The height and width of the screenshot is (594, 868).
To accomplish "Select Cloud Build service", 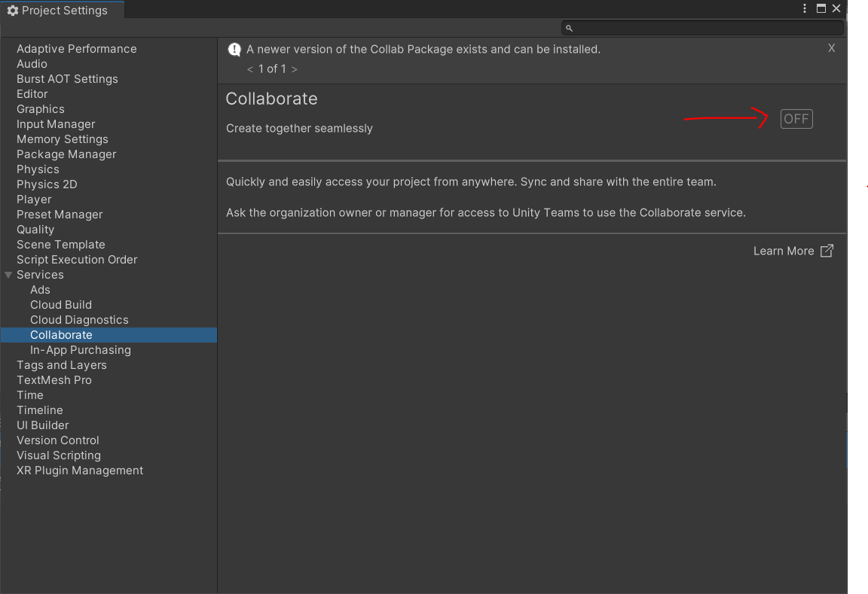I will click(x=61, y=305).
